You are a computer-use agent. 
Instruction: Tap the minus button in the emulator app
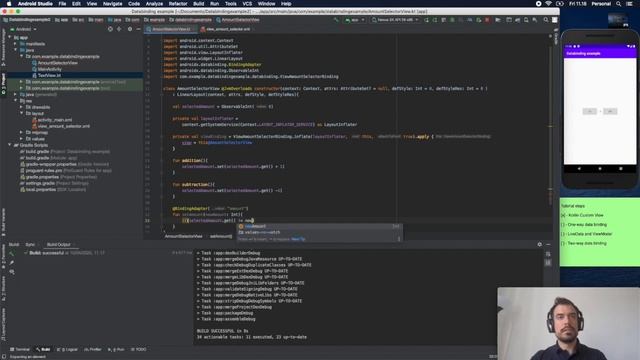(x=589, y=111)
